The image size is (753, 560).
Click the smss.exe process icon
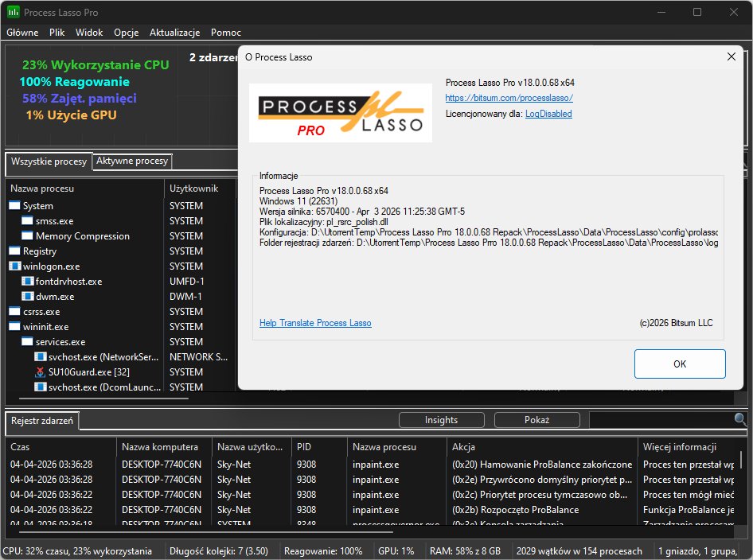27,220
